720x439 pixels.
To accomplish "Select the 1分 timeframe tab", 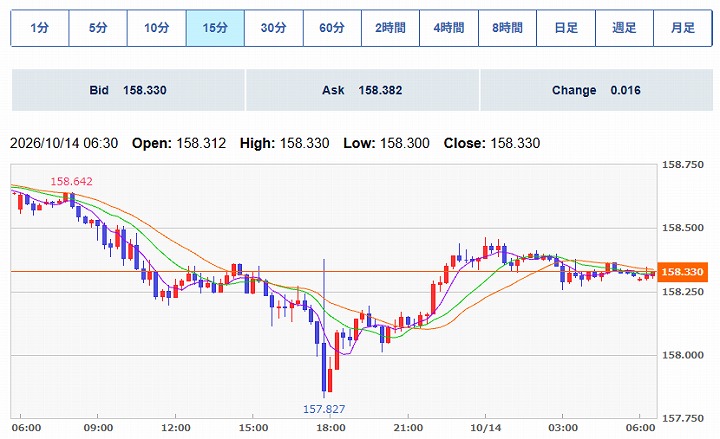I will [39, 28].
